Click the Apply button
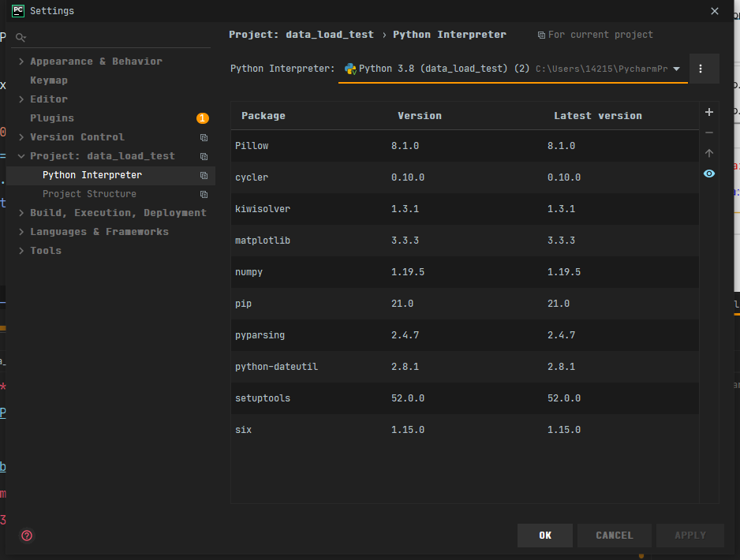This screenshot has height=560, width=740. point(690,536)
